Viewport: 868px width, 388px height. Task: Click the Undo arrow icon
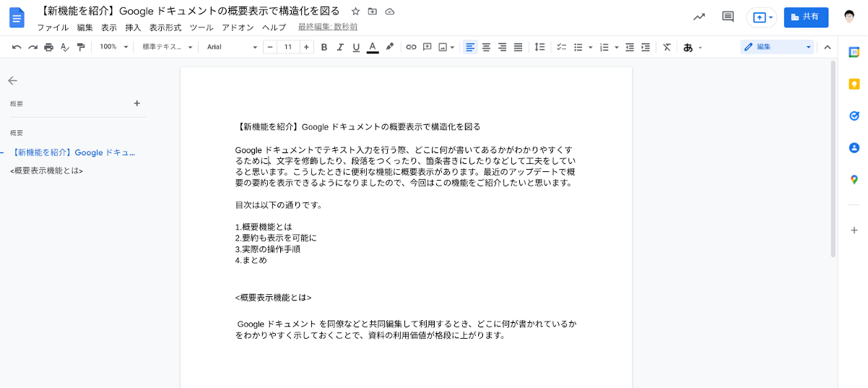point(17,47)
